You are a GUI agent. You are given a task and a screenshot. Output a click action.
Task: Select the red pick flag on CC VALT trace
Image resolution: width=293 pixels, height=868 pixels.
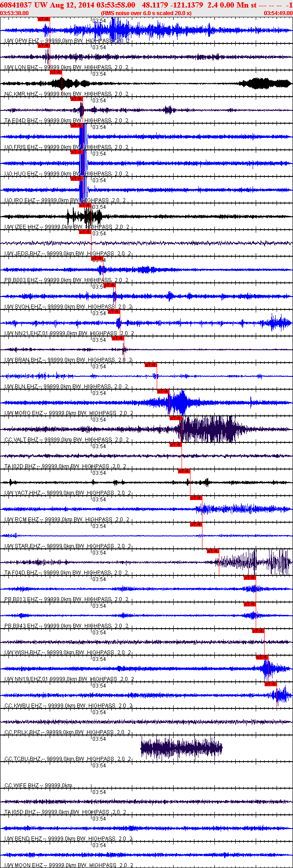[x=176, y=418]
